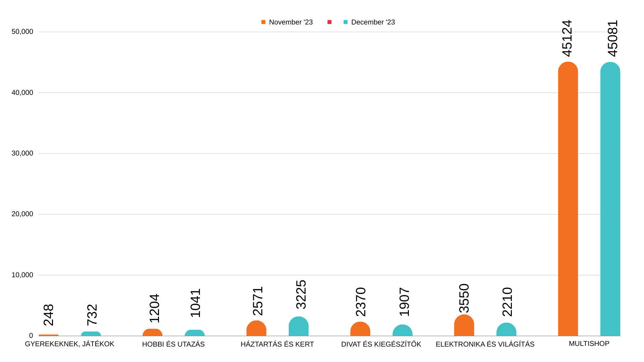
Task: Click the orange HOBBI ÉS UTAZÁS bar
Action: click(x=152, y=333)
